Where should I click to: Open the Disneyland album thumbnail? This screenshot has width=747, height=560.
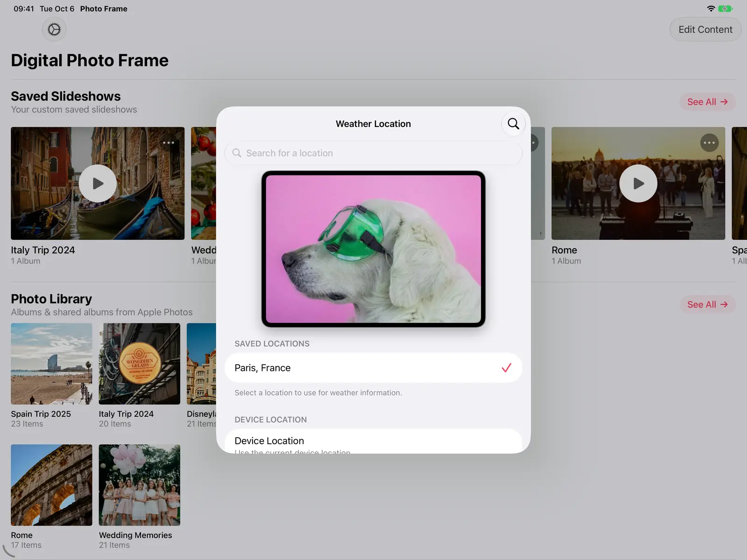(201, 364)
